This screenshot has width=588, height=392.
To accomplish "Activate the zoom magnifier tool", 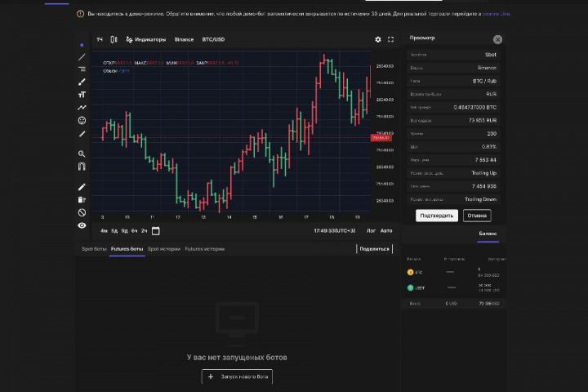I will click(82, 154).
